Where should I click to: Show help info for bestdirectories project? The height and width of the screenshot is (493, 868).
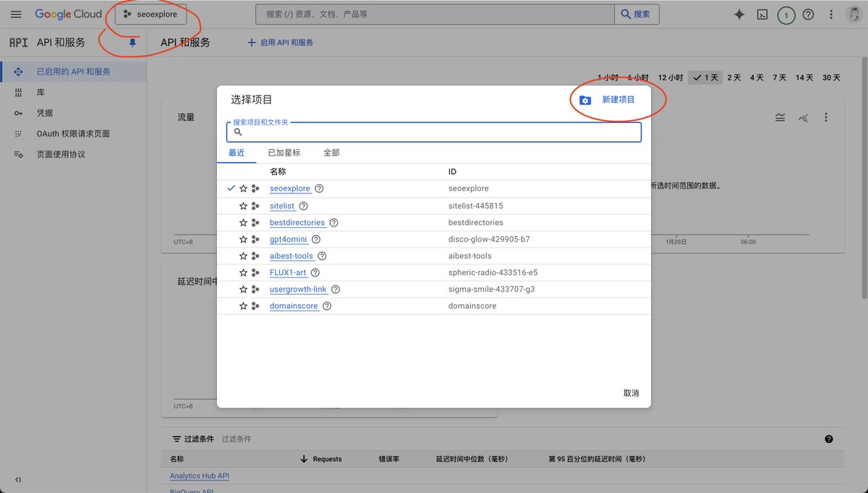point(333,222)
